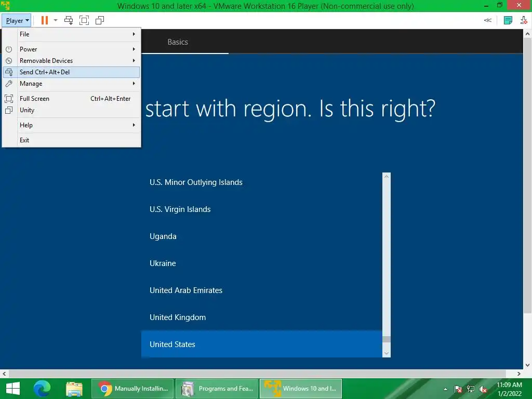The height and width of the screenshot is (399, 532).
Task: Click the network tray icon
Action: (471, 389)
